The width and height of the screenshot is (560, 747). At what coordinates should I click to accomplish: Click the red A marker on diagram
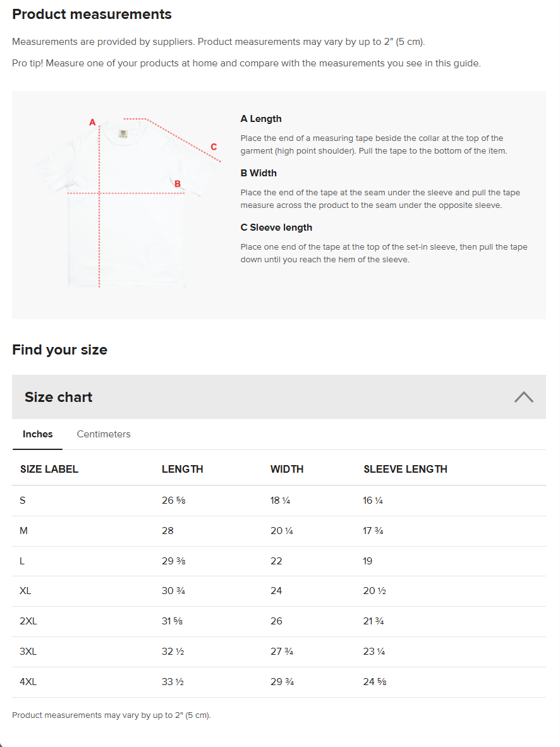92,122
